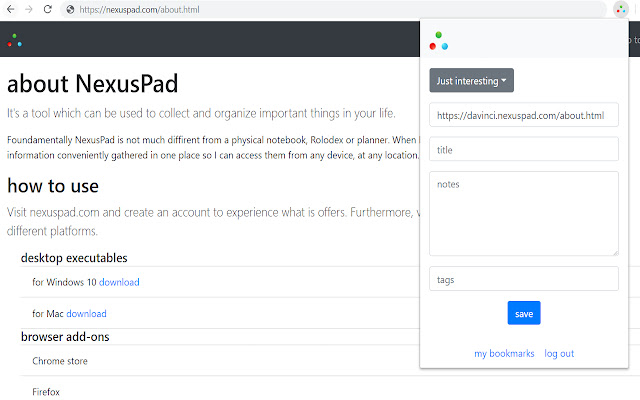The image size is (640, 400).
Task: Click the Windows 10 download link
Action: 119,282
